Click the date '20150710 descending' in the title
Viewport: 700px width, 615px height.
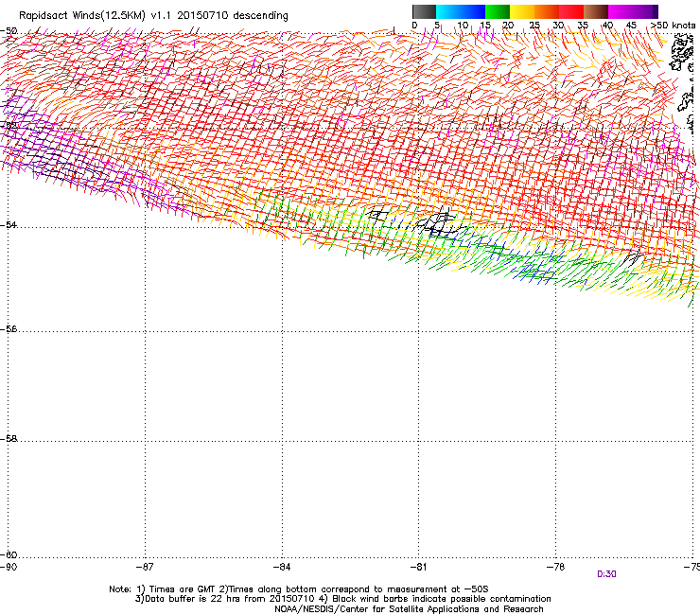click(x=233, y=15)
